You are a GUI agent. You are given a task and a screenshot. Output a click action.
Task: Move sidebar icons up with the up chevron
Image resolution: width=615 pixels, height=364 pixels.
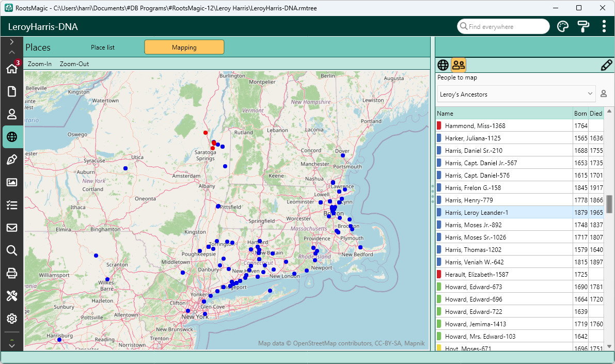[x=12, y=52]
